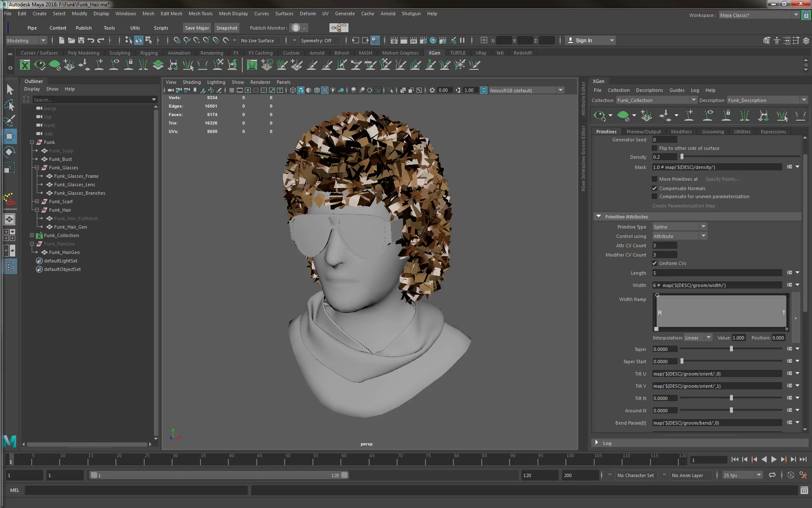The image size is (812, 508).
Task: Open the Control using Attribute dropdown
Action: (679, 236)
